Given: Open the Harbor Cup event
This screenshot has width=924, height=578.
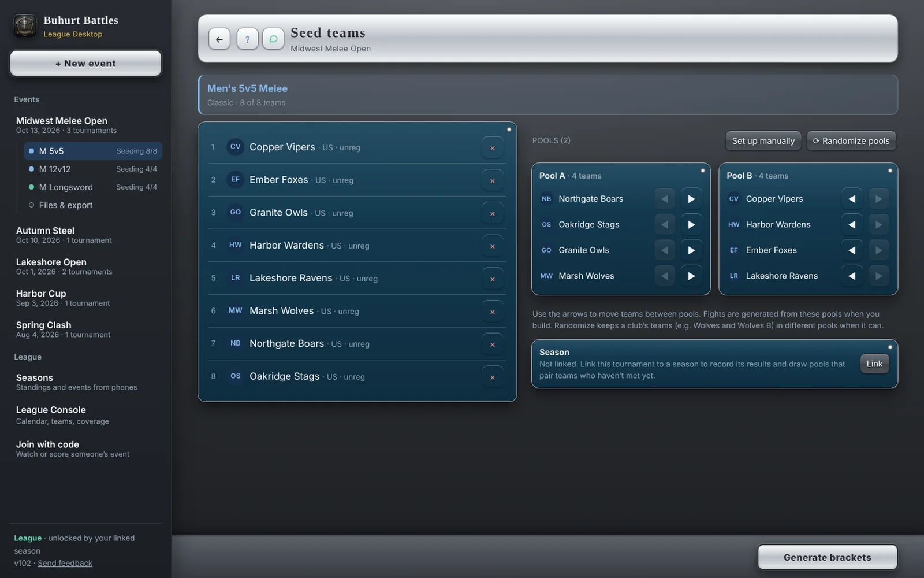Looking at the screenshot, I should [87, 298].
